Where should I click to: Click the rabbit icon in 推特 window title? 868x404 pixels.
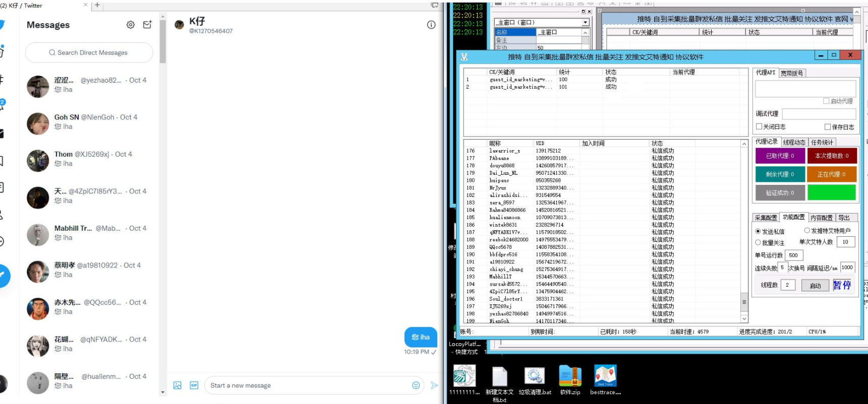464,56
